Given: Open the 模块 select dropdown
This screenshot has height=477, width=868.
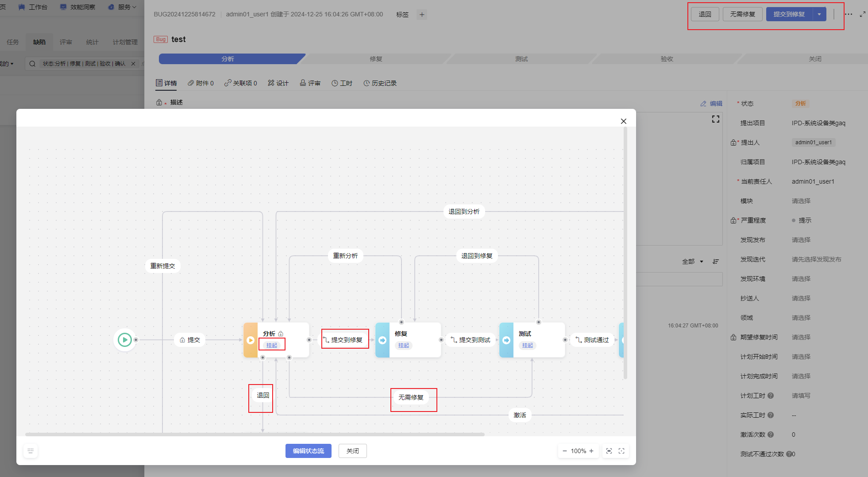Looking at the screenshot, I should coord(801,201).
